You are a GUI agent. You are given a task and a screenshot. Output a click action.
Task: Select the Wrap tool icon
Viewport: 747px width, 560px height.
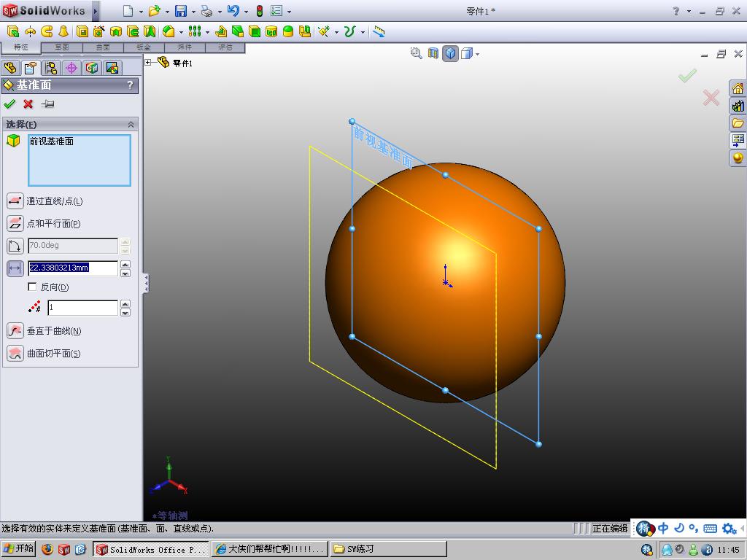271,32
